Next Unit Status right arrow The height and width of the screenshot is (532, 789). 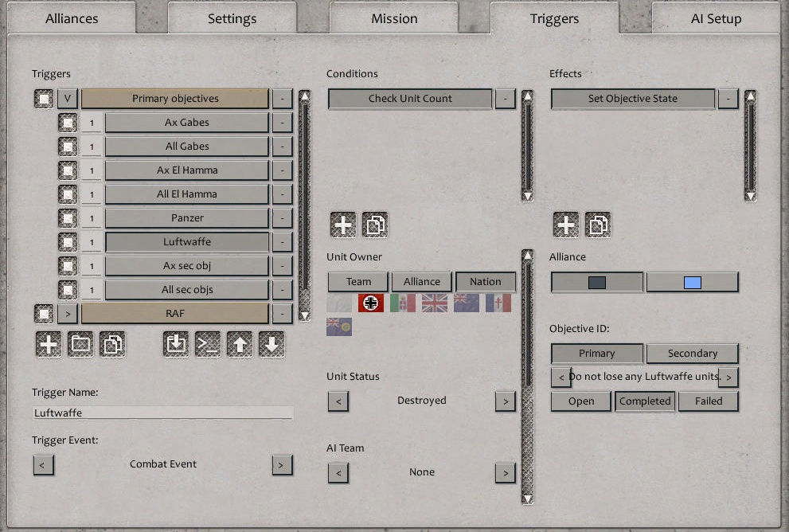pos(506,401)
